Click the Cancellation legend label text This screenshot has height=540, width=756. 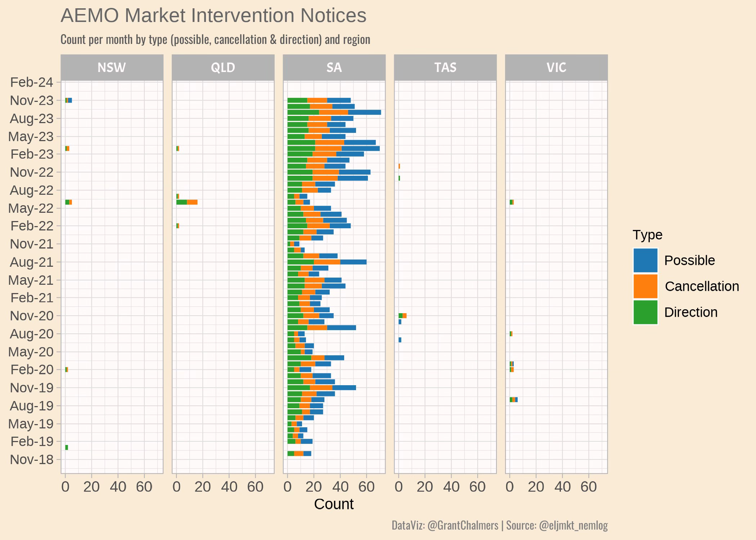pyautogui.click(x=702, y=286)
